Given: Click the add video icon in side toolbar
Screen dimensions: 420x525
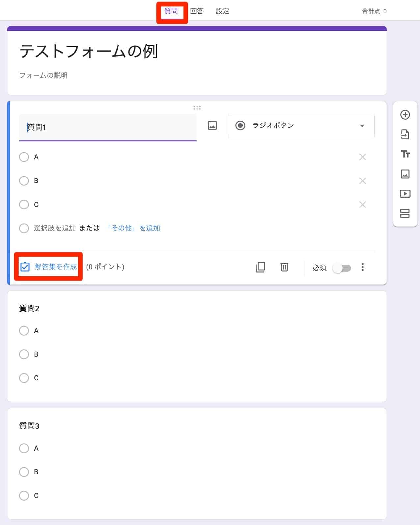Looking at the screenshot, I should 405,193.
